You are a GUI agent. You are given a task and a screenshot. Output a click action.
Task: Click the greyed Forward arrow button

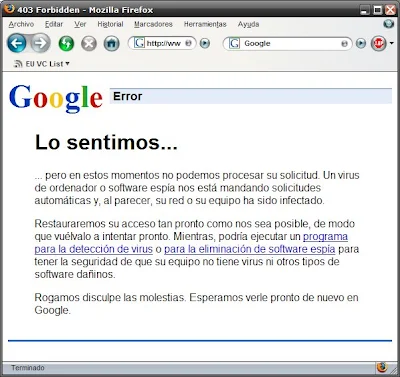[41, 43]
